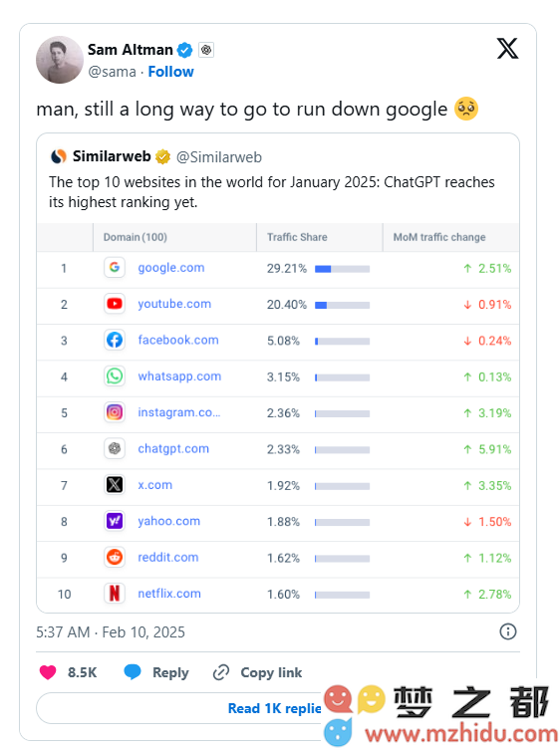Viewport: 560px width, 750px height.
Task: Click the blue verified badge next to Sam Altman
Action: click(184, 50)
